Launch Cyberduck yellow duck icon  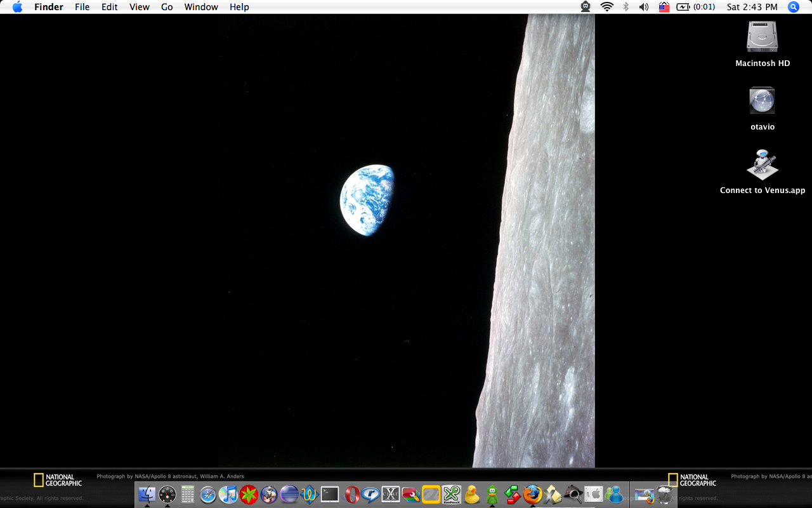pyautogui.click(x=472, y=494)
